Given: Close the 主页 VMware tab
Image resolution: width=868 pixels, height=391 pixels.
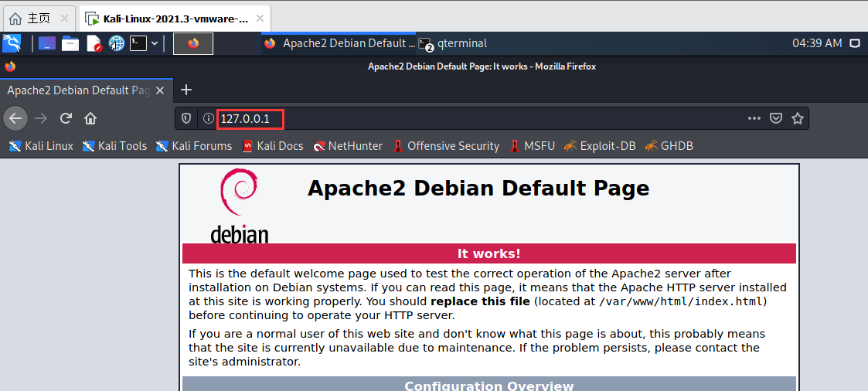Looking at the screenshot, I should pos(64,19).
